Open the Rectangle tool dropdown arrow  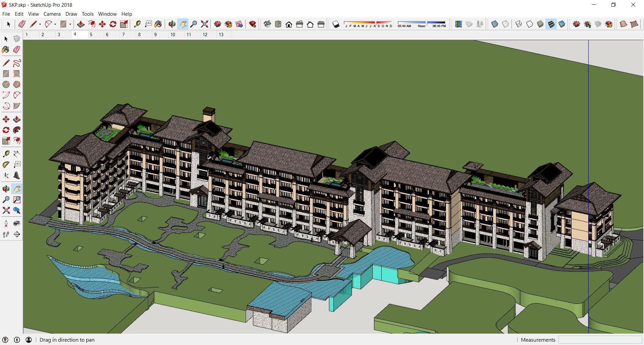pos(69,24)
